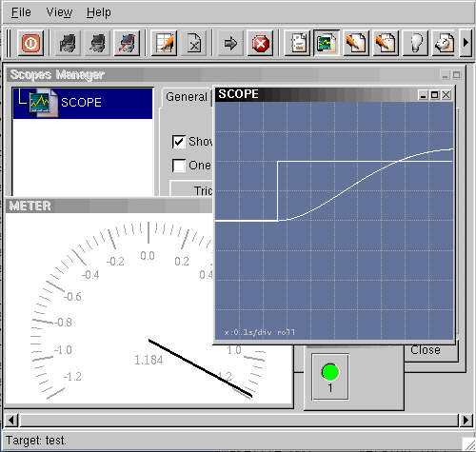Stop the target with the red X octagon
The width and height of the screenshot is (476, 452).
[260, 43]
